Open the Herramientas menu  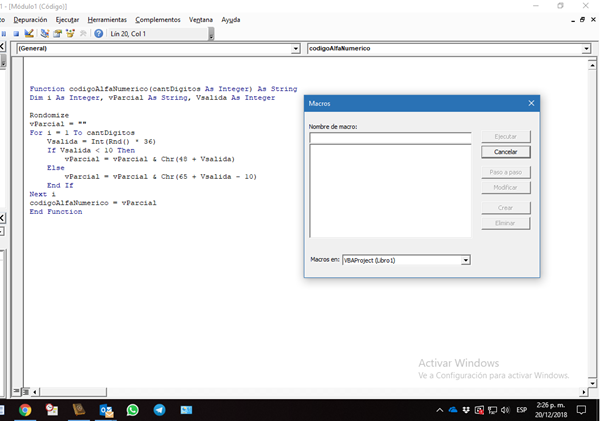[106, 19]
